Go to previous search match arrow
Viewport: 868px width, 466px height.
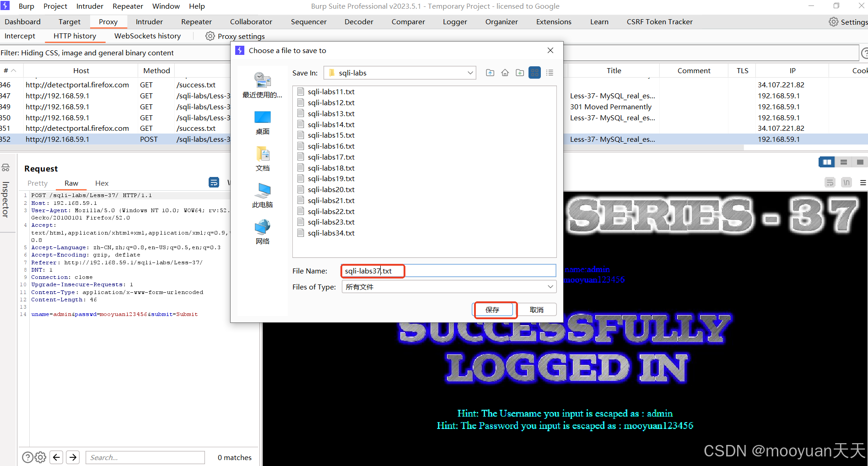pyautogui.click(x=56, y=457)
